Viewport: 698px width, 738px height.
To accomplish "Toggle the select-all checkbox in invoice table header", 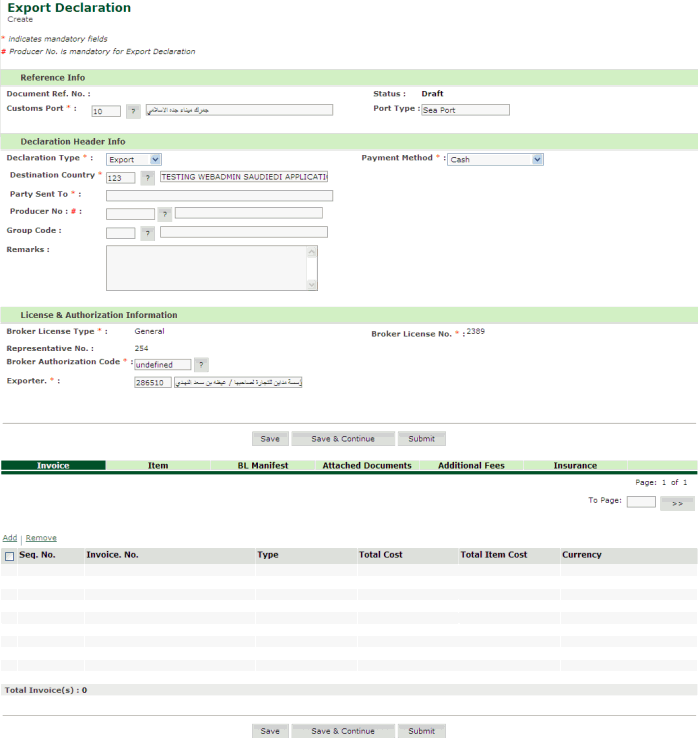I will (x=10, y=556).
